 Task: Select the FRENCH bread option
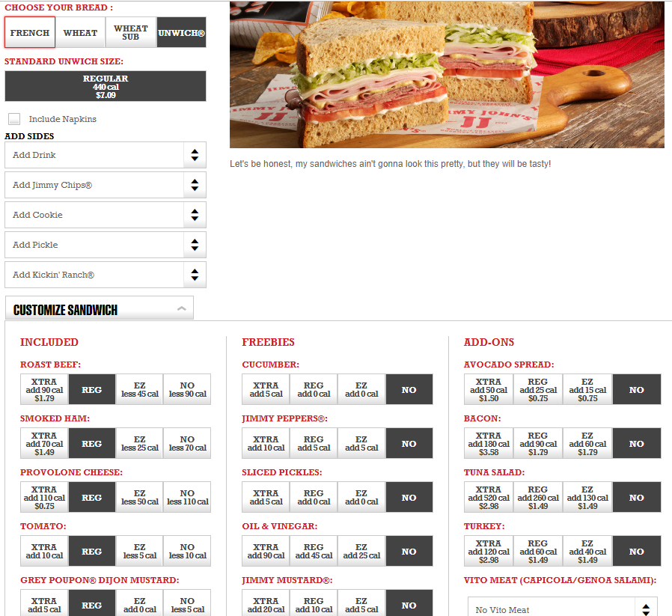(29, 32)
